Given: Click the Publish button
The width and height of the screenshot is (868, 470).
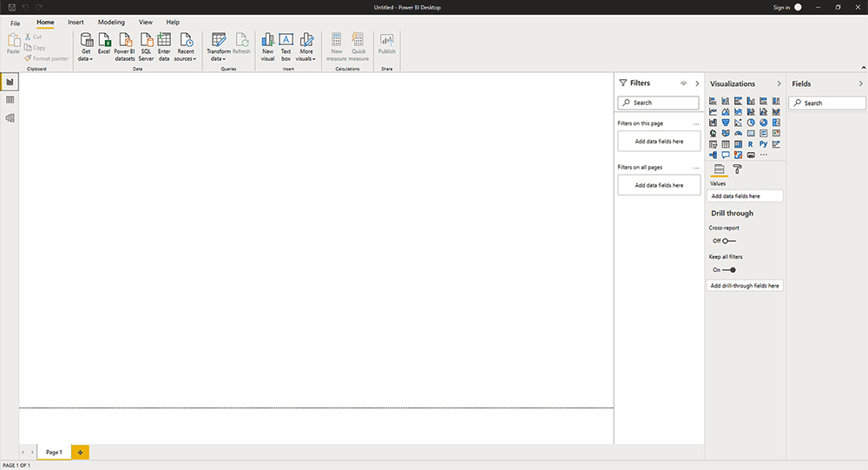Looking at the screenshot, I should coord(387,43).
